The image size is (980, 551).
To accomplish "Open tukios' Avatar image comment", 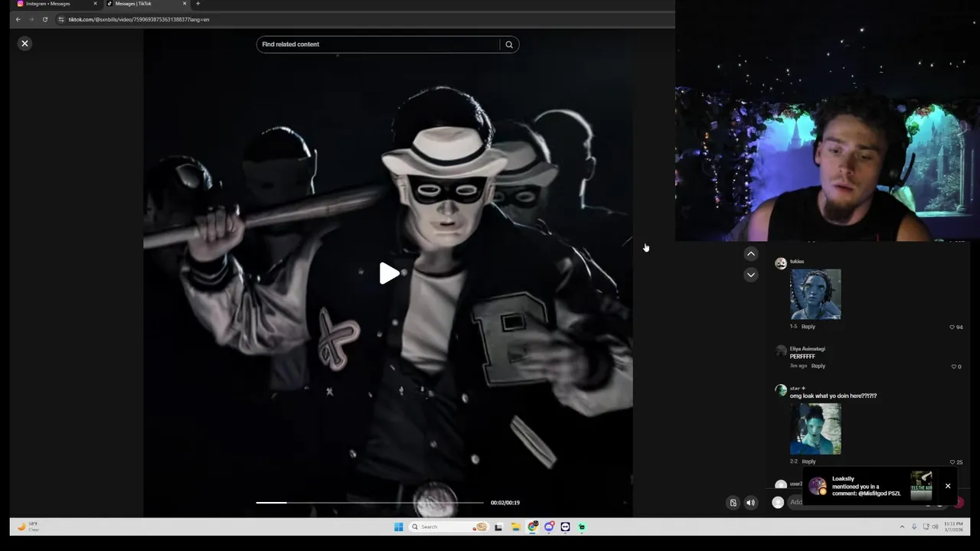I will 815,294.
